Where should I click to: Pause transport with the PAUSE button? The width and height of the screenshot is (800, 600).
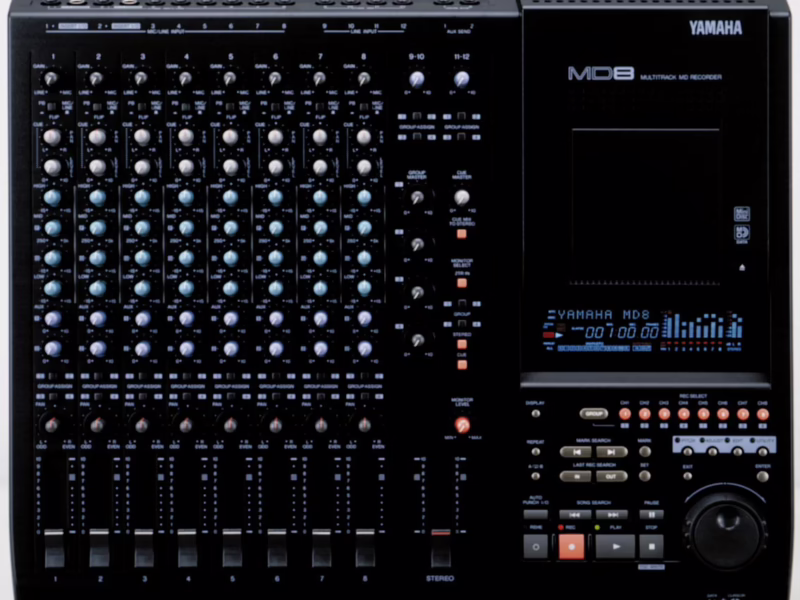(652, 515)
